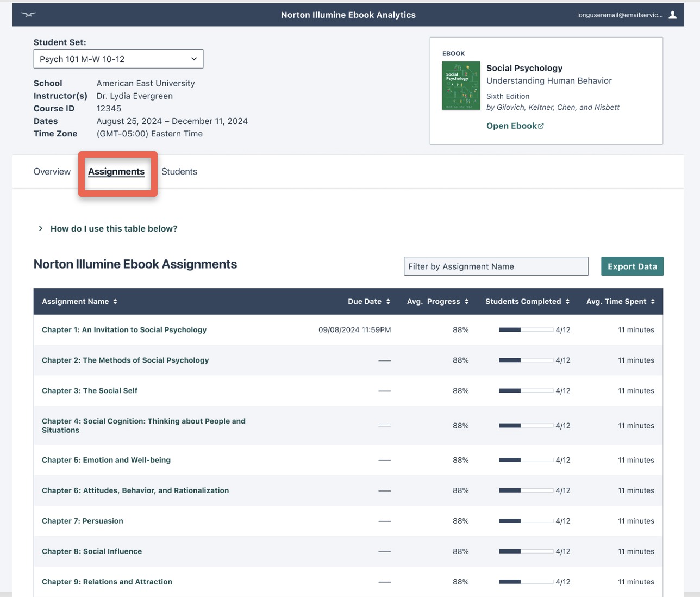This screenshot has height=597, width=700.
Task: Click the Social Psychology ebook cover thumbnail
Action: (x=461, y=86)
